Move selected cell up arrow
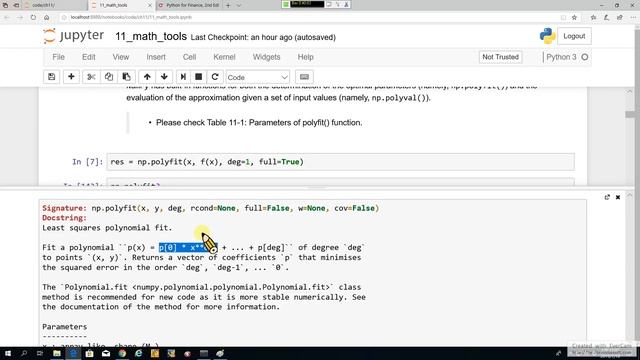Screen dimensions: 640x360 pos(147,77)
